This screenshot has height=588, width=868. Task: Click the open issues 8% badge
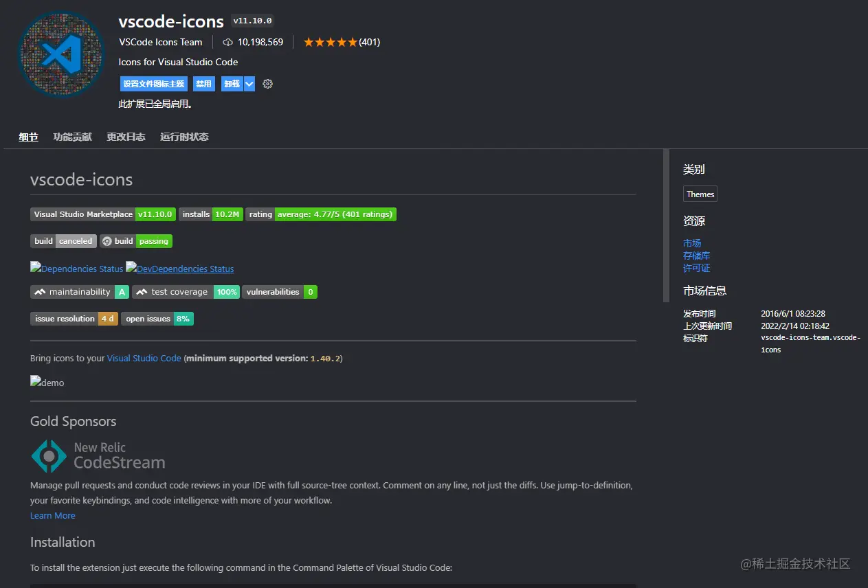[x=157, y=319]
